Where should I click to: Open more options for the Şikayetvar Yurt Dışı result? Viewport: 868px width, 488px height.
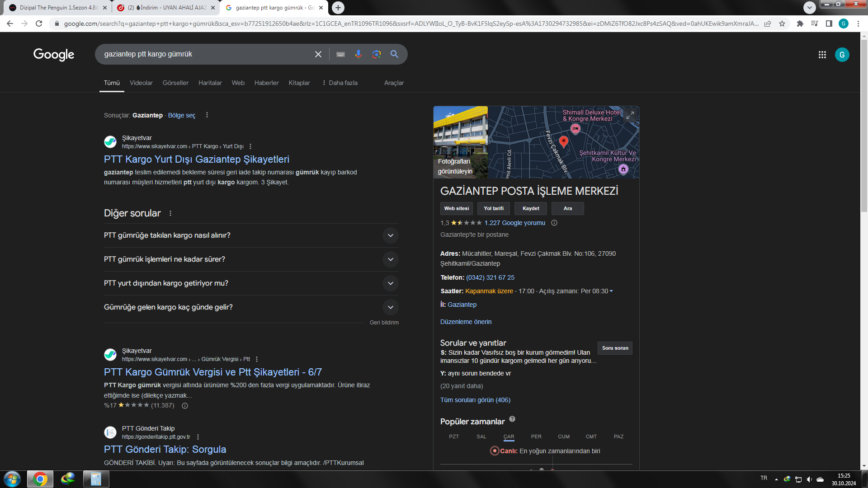coord(250,146)
